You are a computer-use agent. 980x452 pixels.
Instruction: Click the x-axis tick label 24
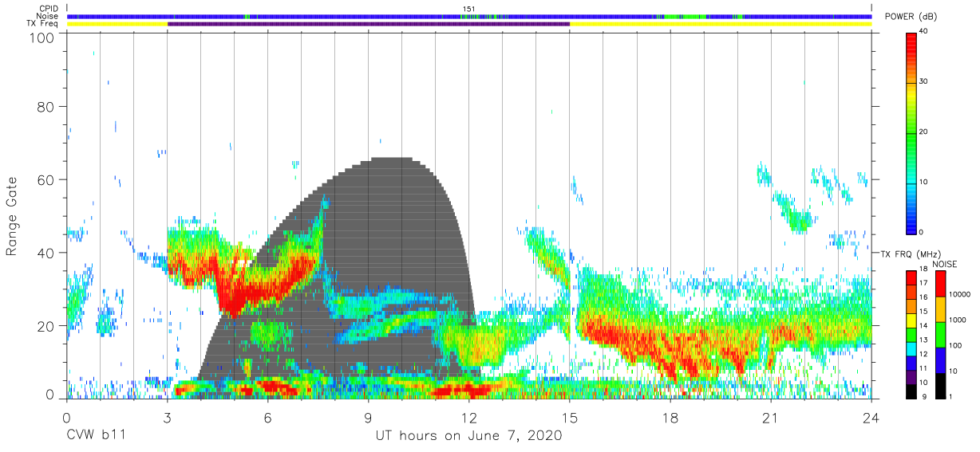[871, 418]
